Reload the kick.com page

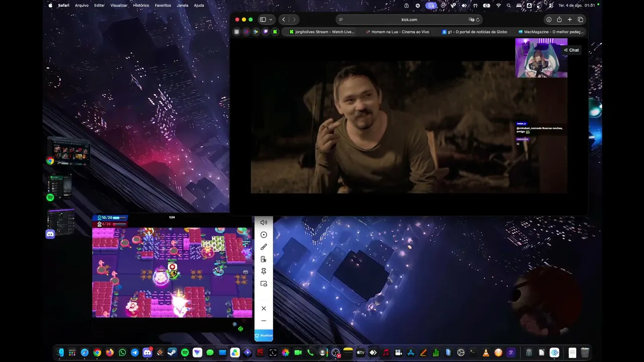pyautogui.click(x=477, y=20)
